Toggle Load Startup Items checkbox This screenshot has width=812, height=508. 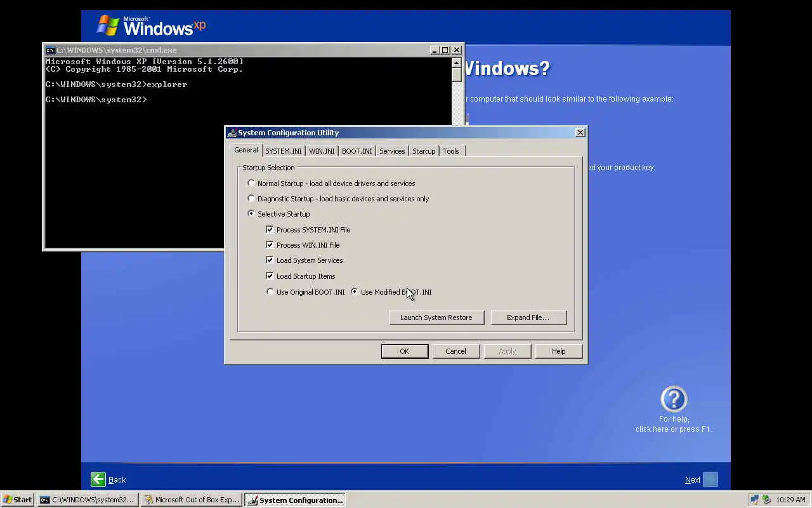tap(270, 276)
